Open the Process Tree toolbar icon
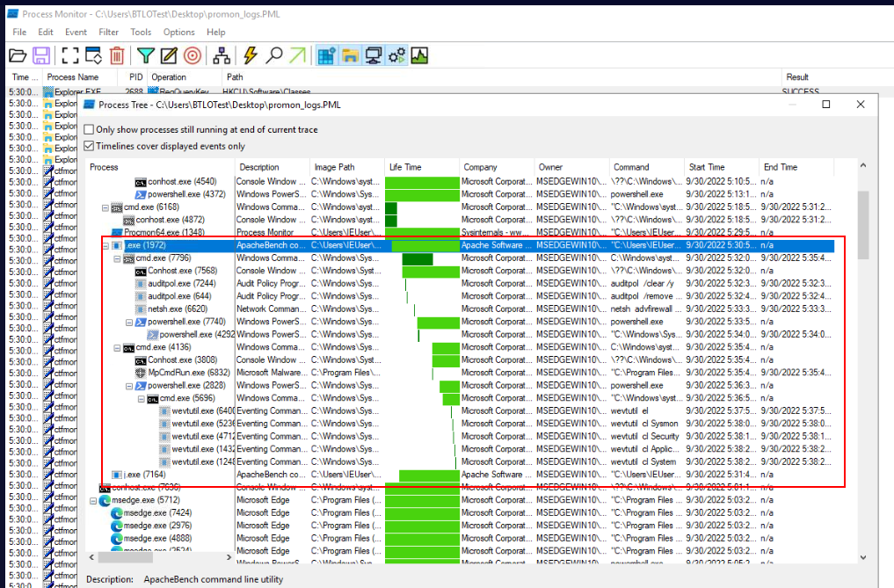The image size is (894, 588). 222,56
